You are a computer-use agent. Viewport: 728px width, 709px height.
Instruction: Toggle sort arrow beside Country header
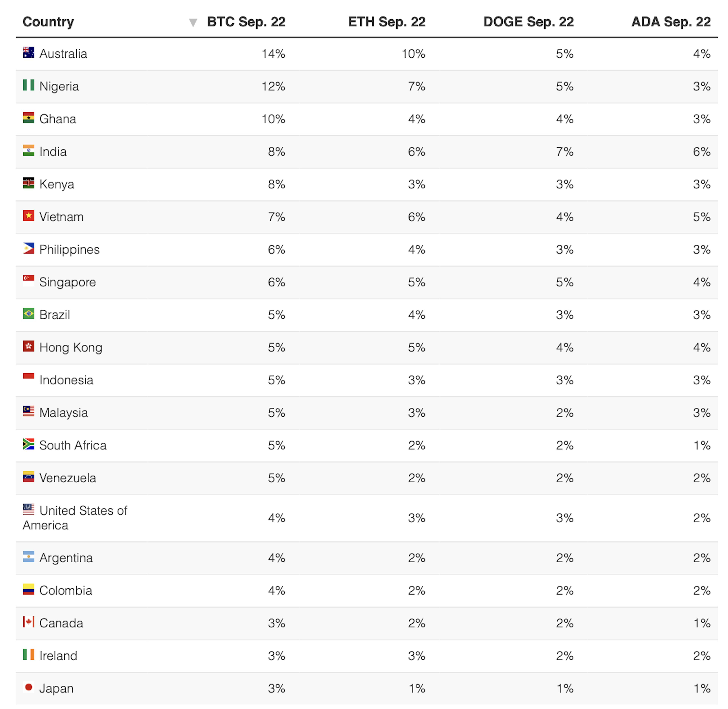pos(193,23)
